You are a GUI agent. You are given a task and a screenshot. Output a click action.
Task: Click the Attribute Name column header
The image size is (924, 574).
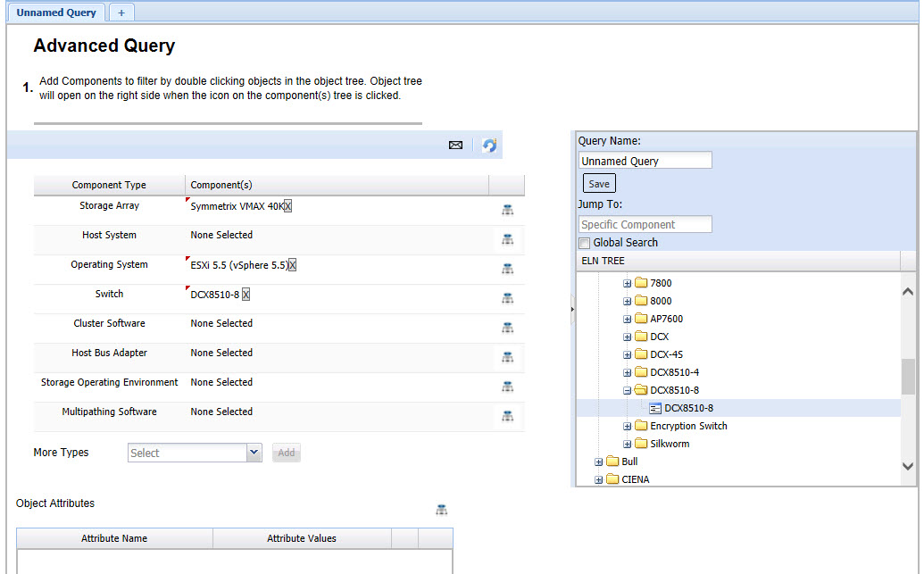tap(114, 538)
